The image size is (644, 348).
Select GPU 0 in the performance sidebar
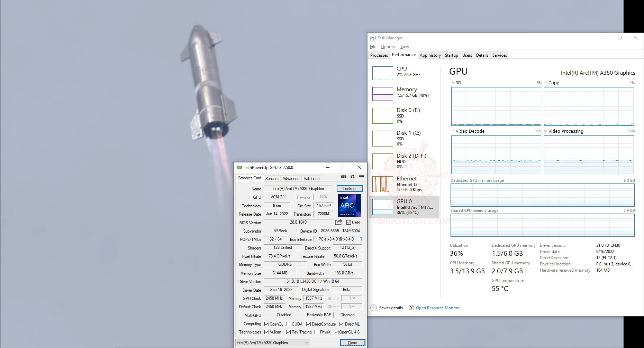pos(404,207)
